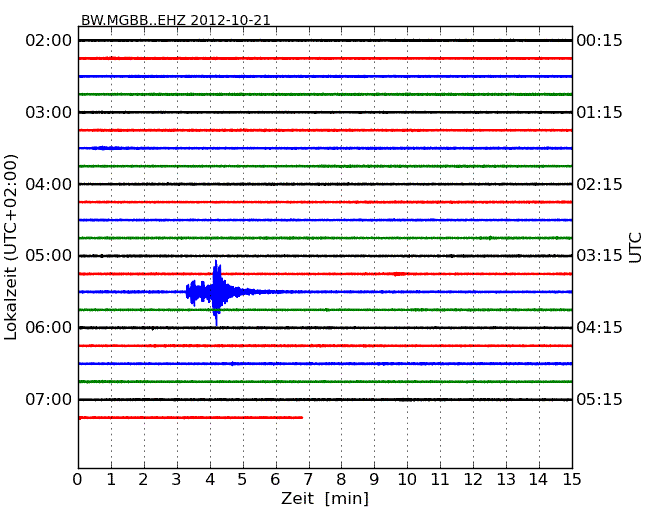Click the "05:15" UTC tick label
The image size is (650, 520).
[599, 399]
